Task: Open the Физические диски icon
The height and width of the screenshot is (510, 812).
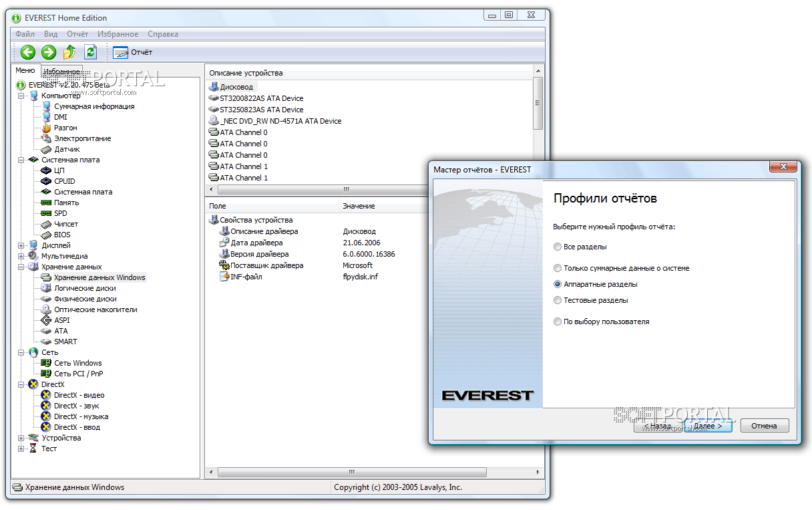Action: point(46,299)
